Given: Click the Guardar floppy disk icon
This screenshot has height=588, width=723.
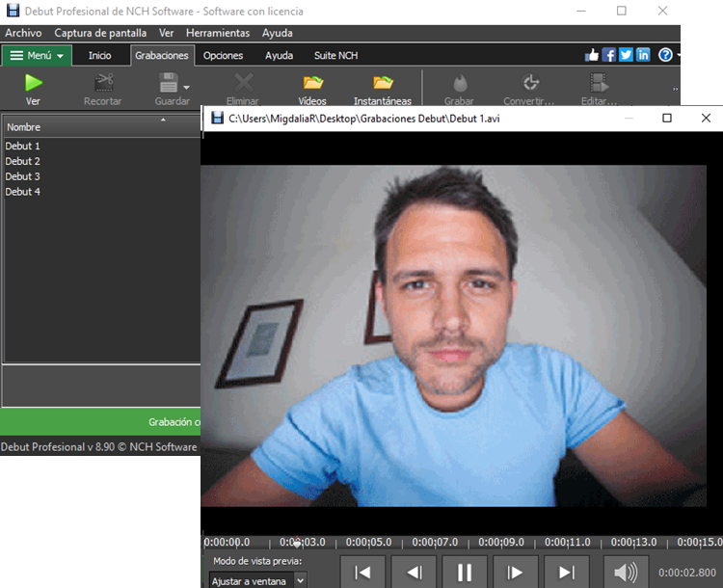Looking at the screenshot, I should click(169, 83).
